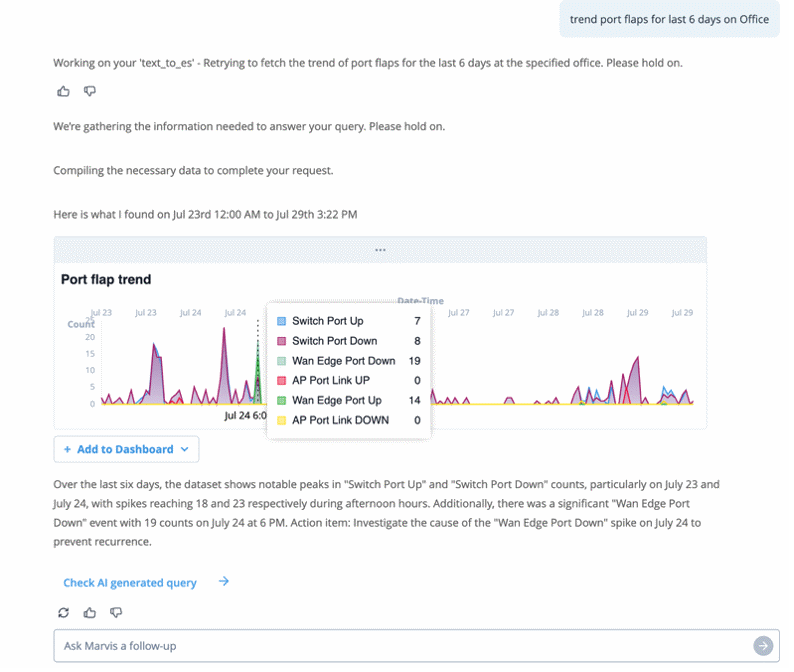Click the arrow icon beside Check AI generated query
This screenshot has width=794, height=672.
(x=224, y=581)
